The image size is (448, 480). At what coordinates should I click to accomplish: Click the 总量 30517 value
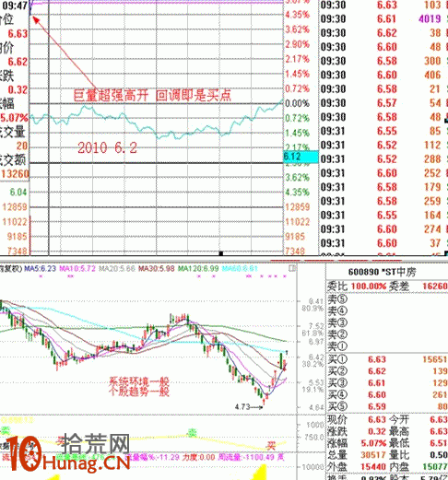coord(373,455)
